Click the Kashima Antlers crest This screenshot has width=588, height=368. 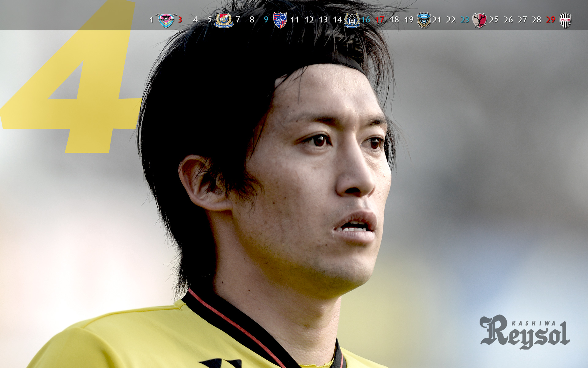pyautogui.click(x=479, y=20)
